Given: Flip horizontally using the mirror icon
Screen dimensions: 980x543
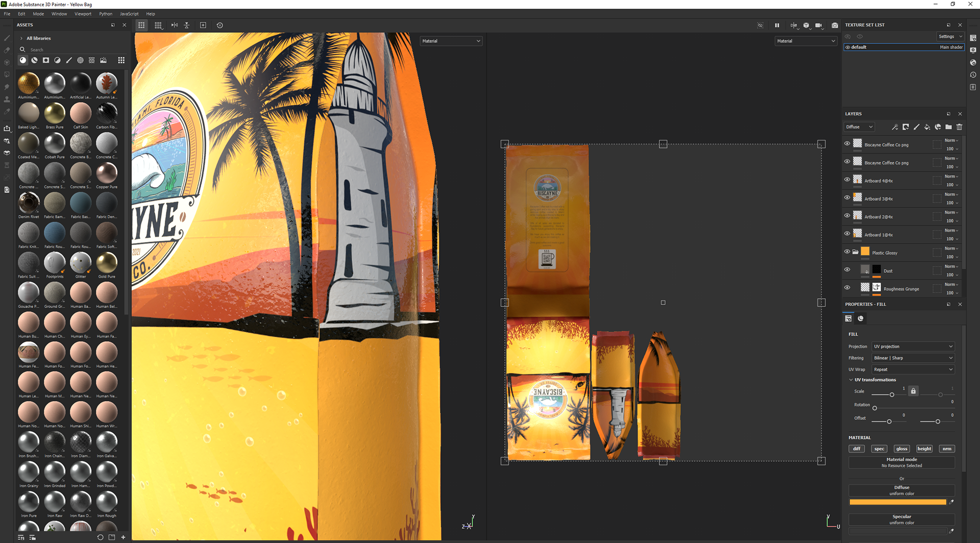Looking at the screenshot, I should pos(175,25).
